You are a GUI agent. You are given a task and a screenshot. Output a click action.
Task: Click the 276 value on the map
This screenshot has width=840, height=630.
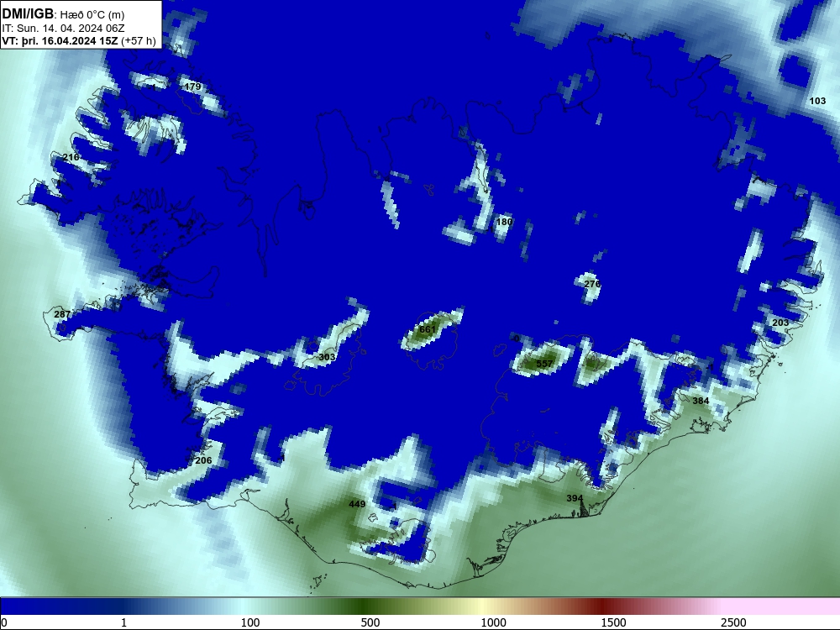pyautogui.click(x=592, y=284)
